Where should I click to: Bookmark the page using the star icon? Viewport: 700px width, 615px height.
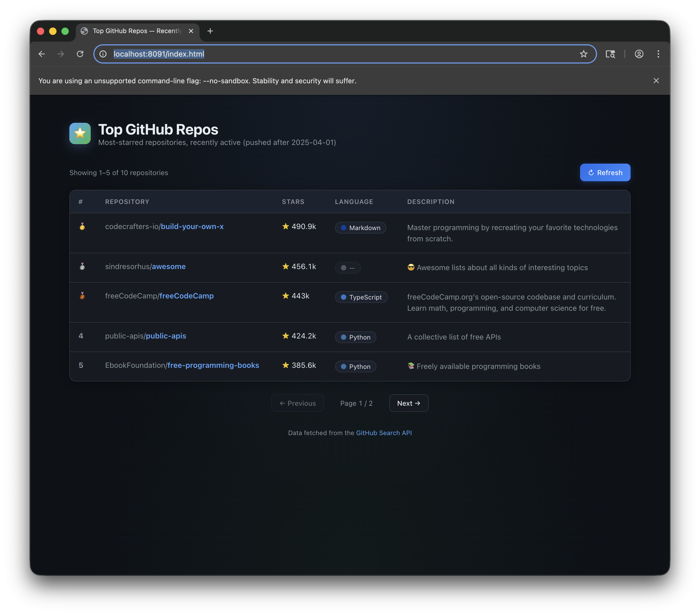pyautogui.click(x=584, y=54)
